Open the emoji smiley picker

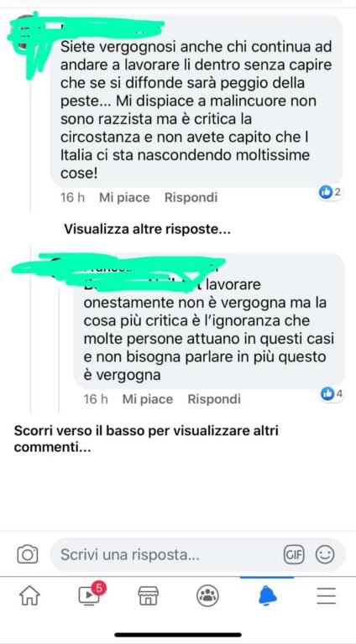[325, 555]
